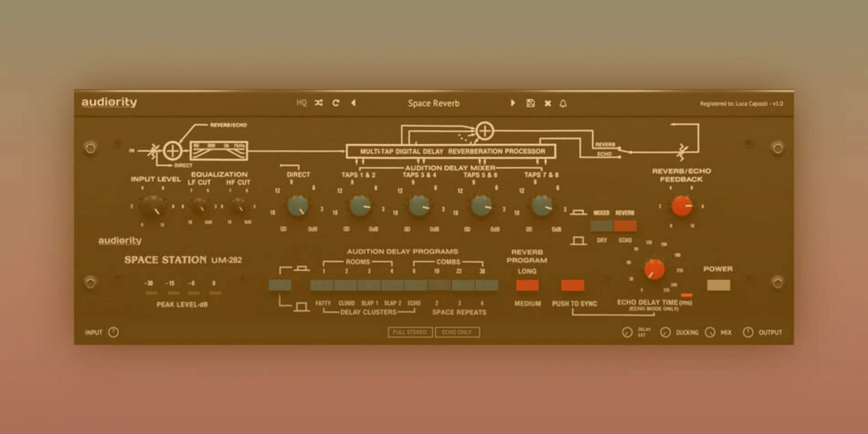Select the Full Stereo mode
868x434 pixels.
pos(410,332)
